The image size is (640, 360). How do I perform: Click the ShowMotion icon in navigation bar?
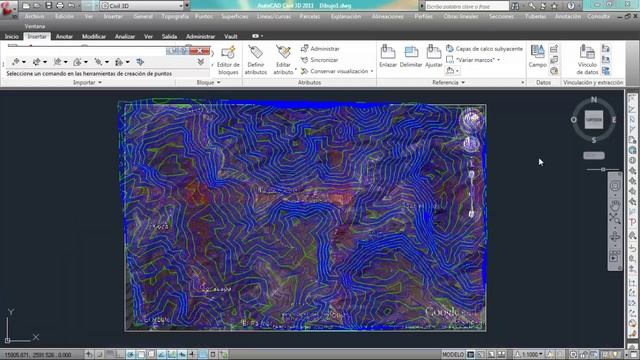point(615,257)
